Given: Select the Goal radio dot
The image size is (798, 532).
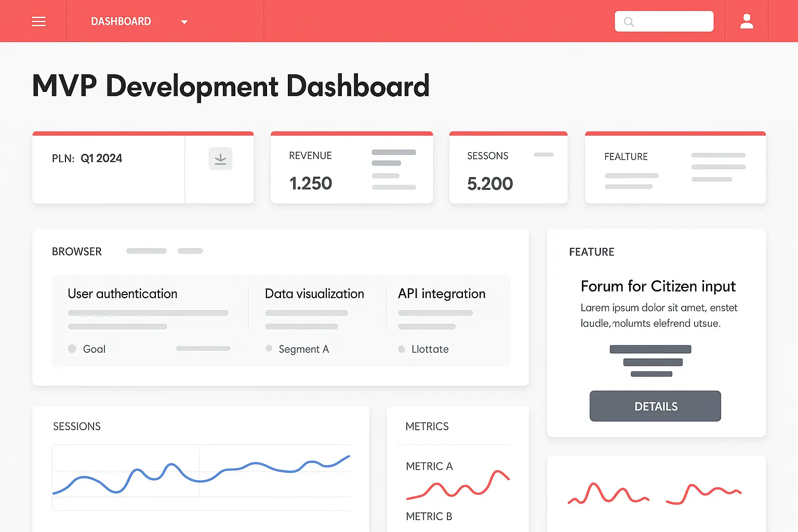Looking at the screenshot, I should [x=72, y=349].
